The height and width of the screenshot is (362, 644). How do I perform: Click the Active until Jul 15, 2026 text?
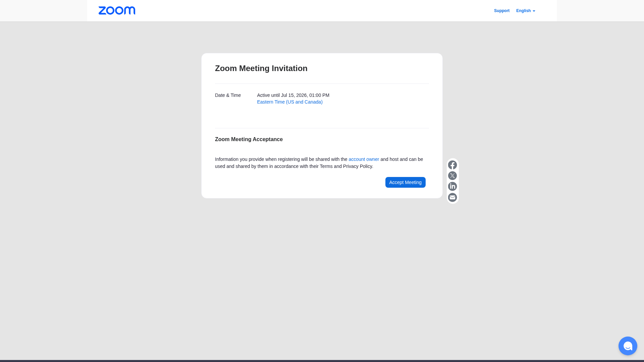(x=293, y=95)
